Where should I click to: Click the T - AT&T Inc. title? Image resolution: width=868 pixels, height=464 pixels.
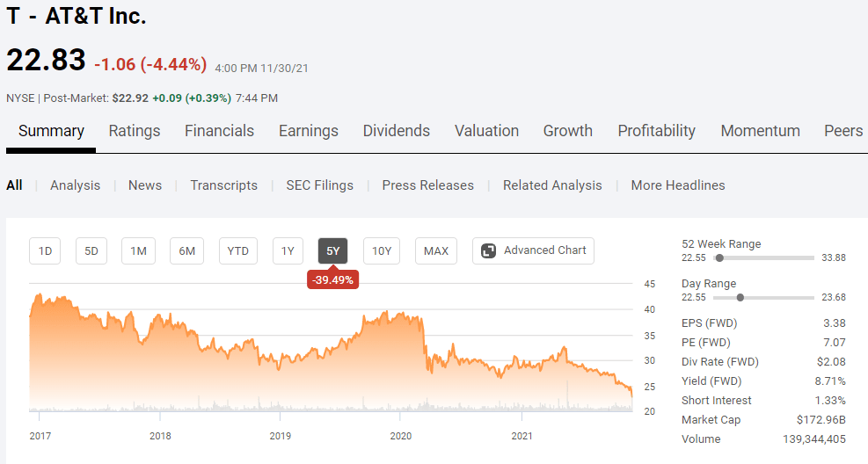[77, 16]
